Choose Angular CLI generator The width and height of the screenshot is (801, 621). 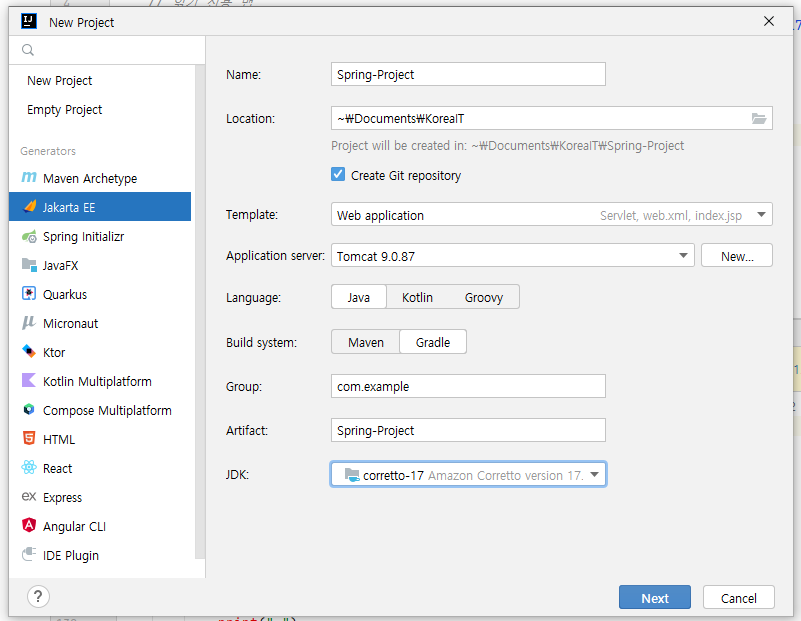[100, 527]
